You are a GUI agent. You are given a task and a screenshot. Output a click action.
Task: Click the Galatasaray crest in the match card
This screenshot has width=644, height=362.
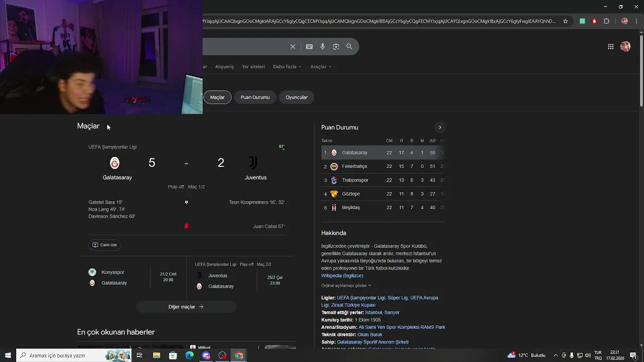115,163
